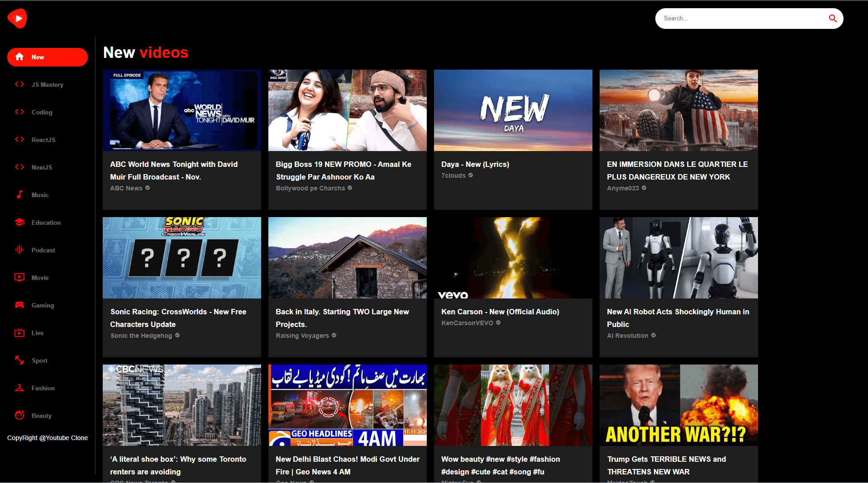Visit the Bollywood pe Charcha channel
The height and width of the screenshot is (483, 868).
pos(310,188)
